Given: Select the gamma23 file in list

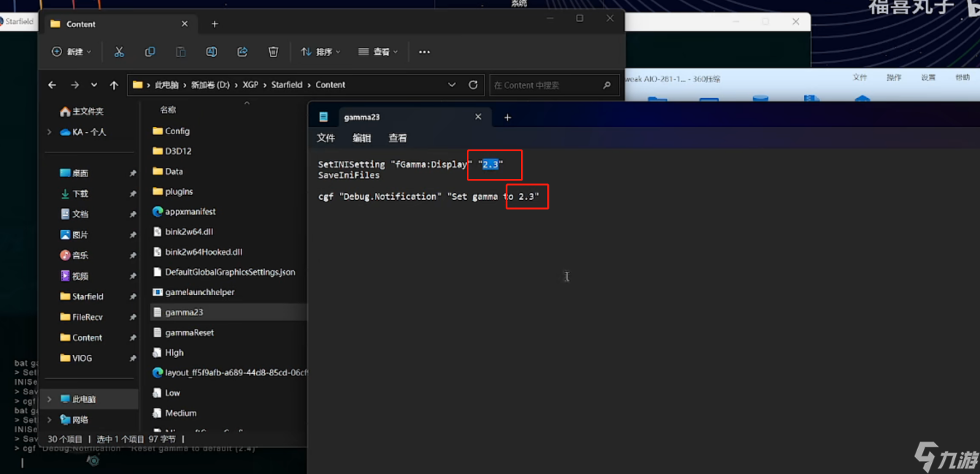Looking at the screenshot, I should (227, 312).
